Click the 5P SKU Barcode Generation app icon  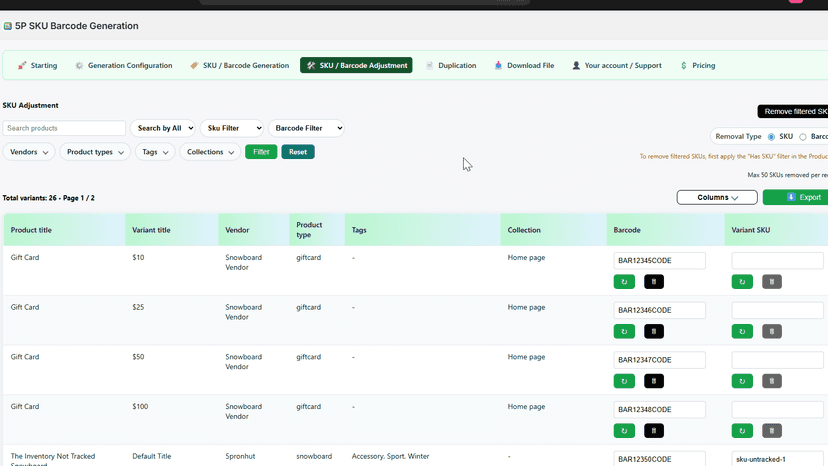[x=7, y=26]
